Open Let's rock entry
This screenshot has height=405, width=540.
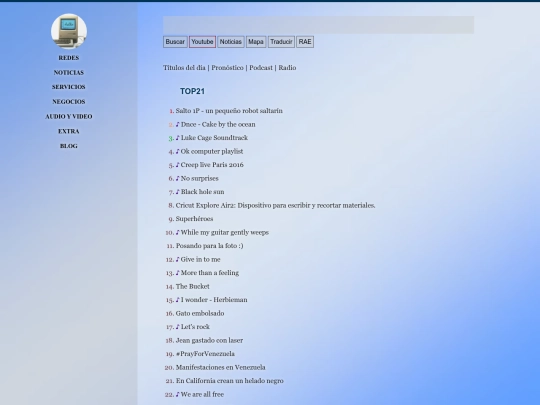click(x=195, y=327)
